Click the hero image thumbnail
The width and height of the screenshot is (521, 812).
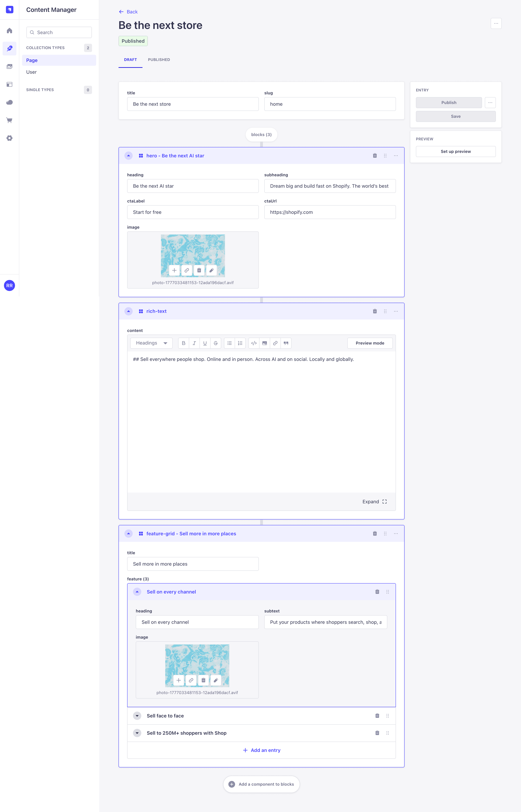click(193, 256)
